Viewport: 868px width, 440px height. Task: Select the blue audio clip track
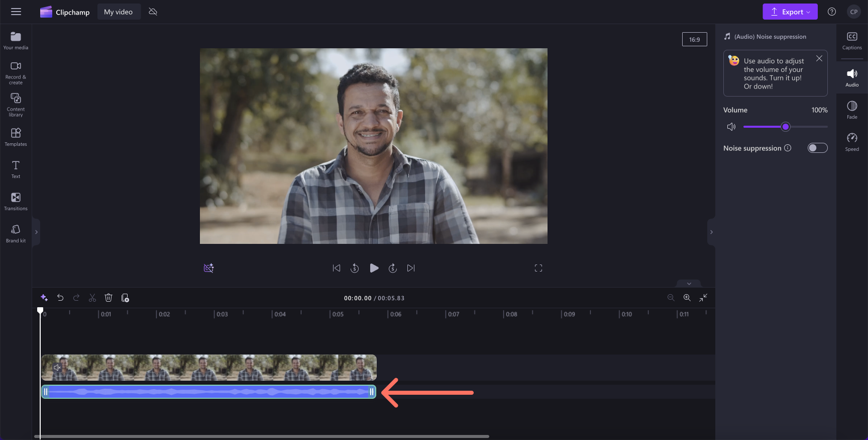(x=208, y=392)
